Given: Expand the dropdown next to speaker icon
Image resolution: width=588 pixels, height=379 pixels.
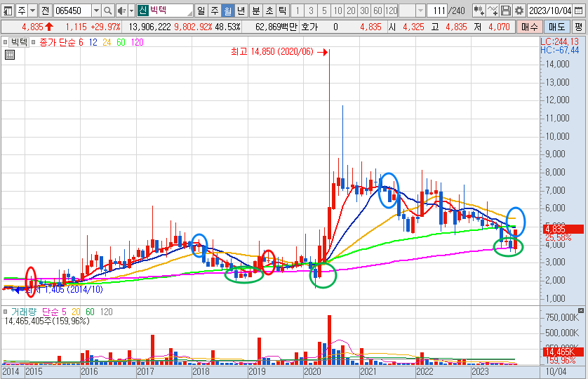Looking at the screenshot, I should 132,11.
